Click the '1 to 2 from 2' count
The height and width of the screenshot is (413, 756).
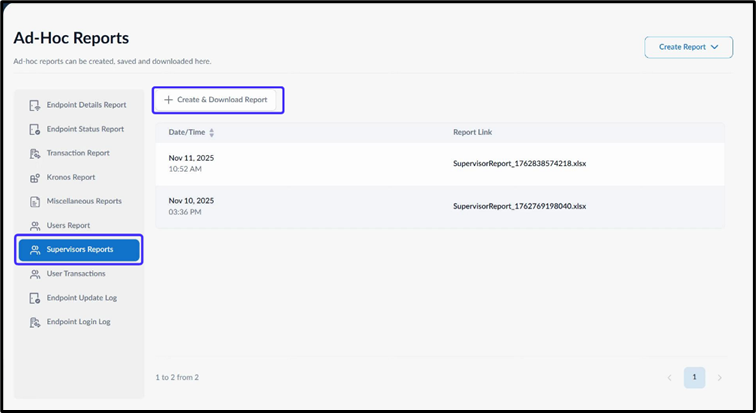point(177,378)
